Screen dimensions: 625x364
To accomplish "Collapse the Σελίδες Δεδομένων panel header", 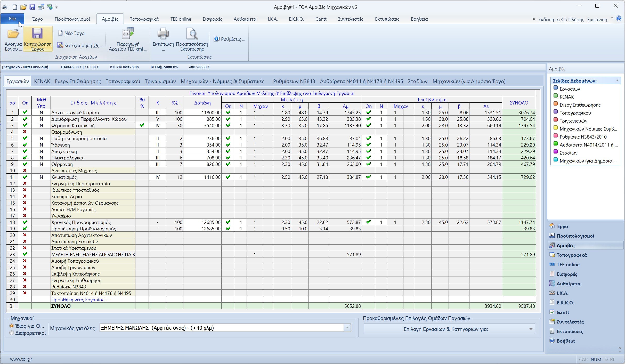I will click(617, 81).
